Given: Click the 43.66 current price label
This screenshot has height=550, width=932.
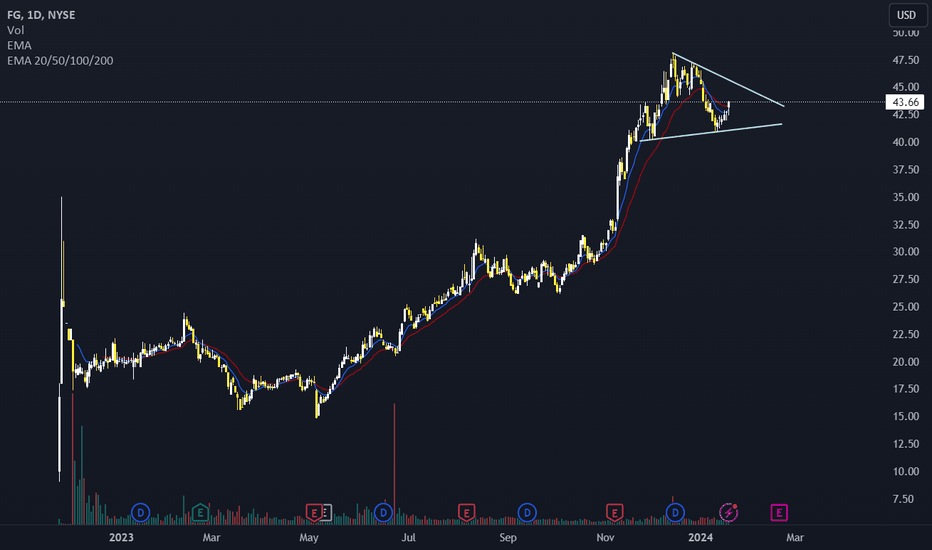Looking at the screenshot, I should click(x=905, y=102).
